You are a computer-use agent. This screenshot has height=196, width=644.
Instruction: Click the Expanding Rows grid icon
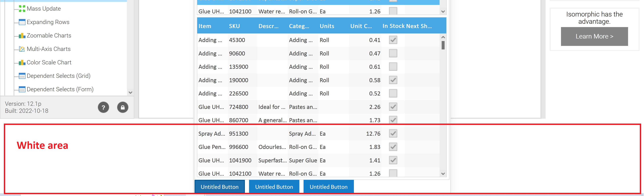(22, 22)
